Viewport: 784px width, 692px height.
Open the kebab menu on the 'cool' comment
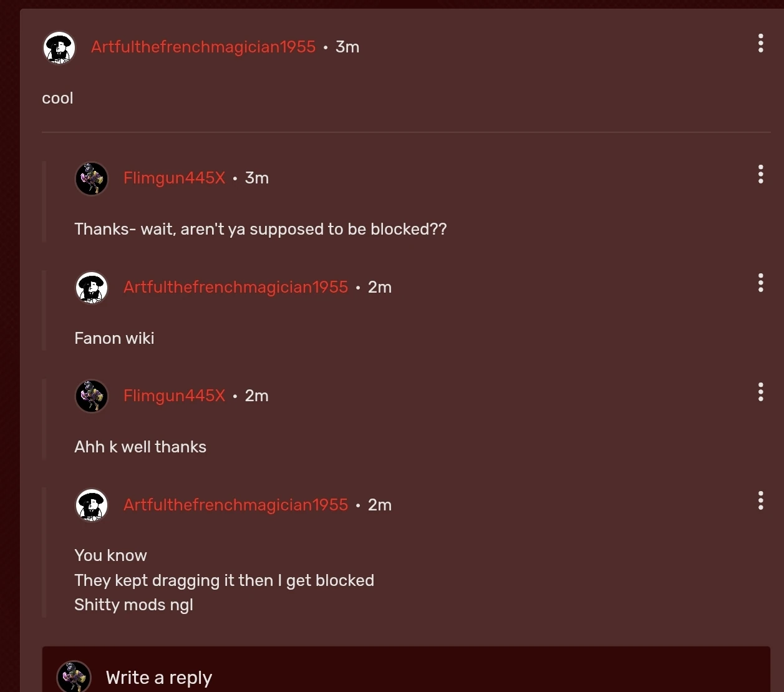click(x=760, y=44)
